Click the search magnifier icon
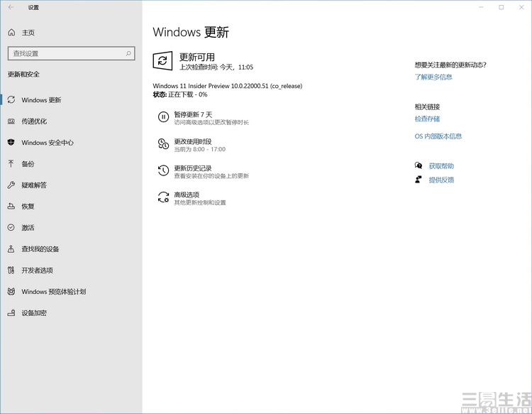The width and height of the screenshot is (532, 414). pyautogui.click(x=128, y=53)
